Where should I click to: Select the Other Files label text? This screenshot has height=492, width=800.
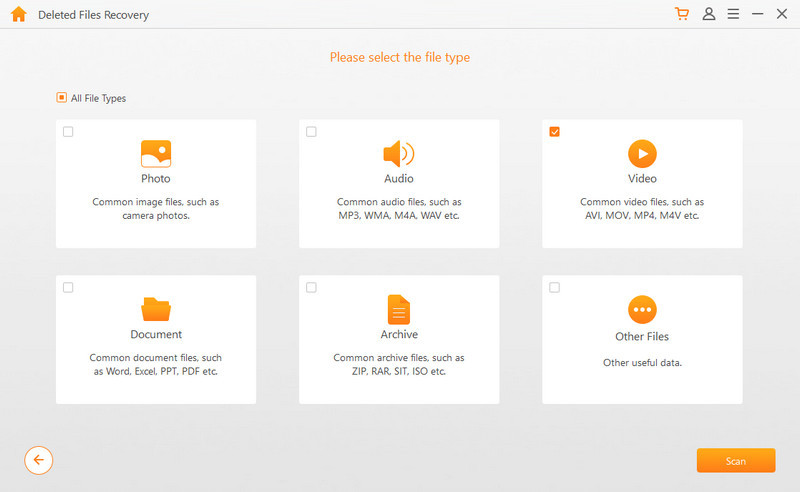tap(642, 336)
